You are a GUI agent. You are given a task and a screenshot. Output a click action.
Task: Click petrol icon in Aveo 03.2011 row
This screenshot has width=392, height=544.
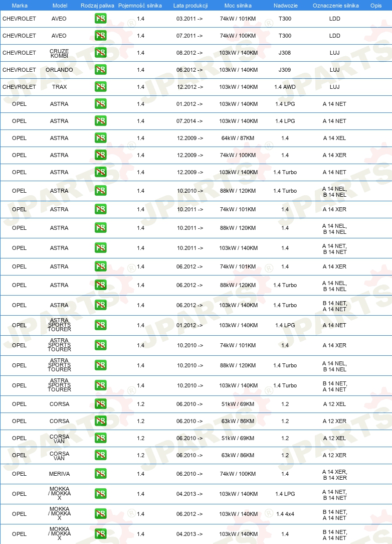coord(101,19)
